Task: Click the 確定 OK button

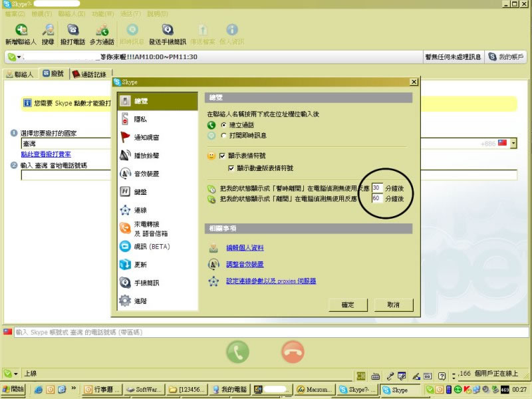Action: [x=348, y=305]
